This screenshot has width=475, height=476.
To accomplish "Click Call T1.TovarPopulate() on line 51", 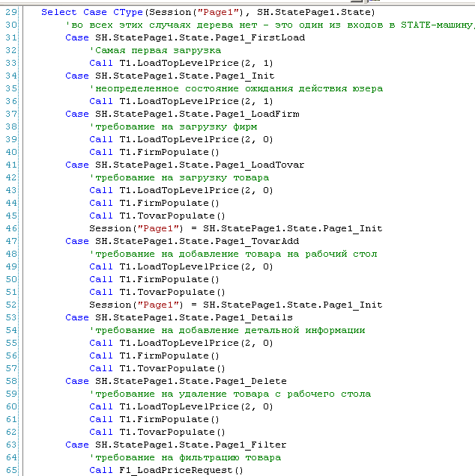I will (157, 292).
